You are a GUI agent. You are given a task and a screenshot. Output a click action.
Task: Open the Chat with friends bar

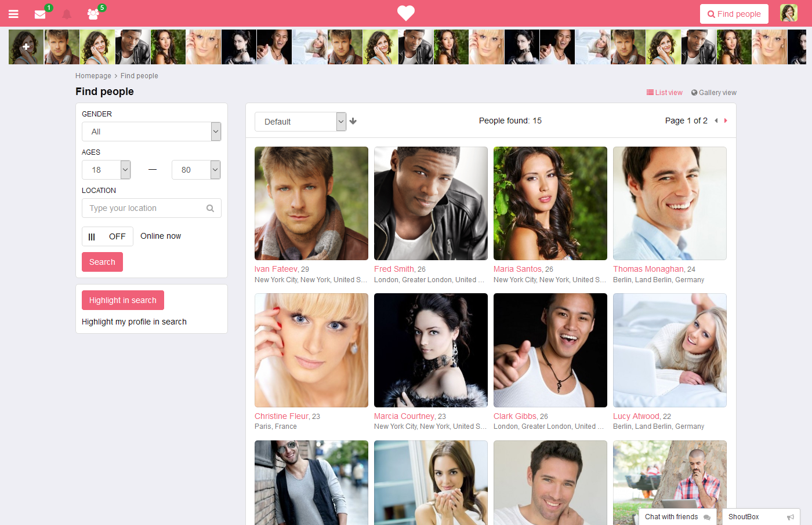tap(677, 517)
